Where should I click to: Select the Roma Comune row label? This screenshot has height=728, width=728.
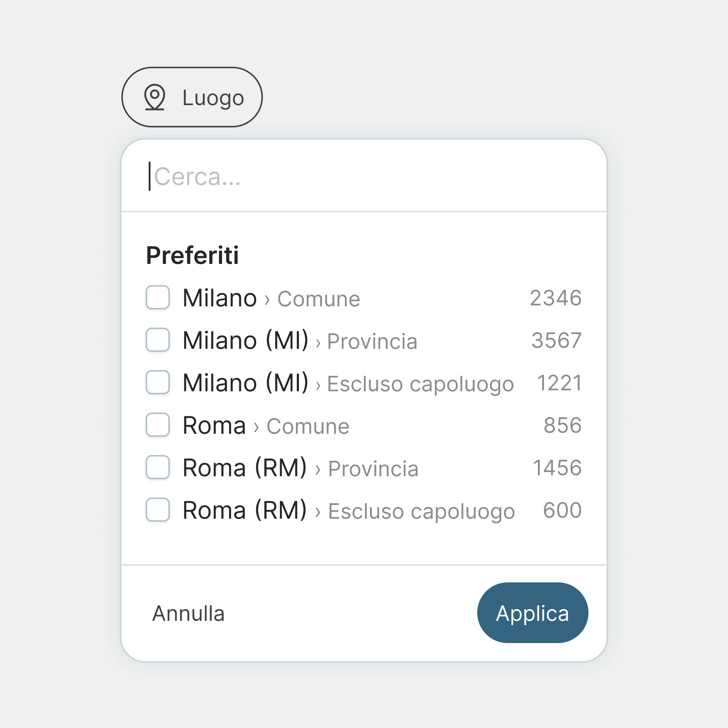click(213, 426)
